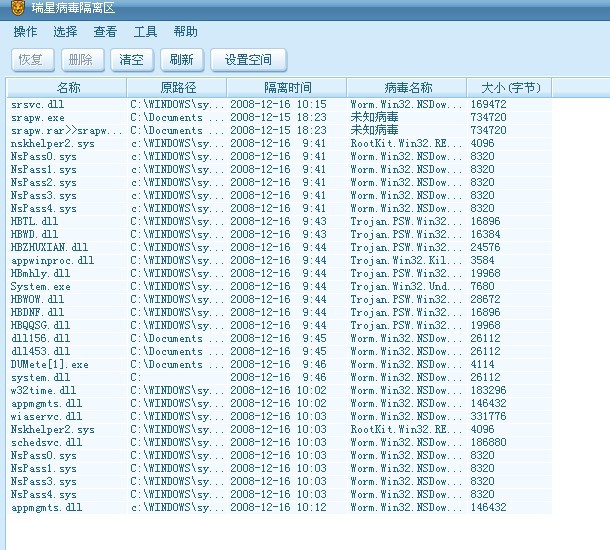Select NsPass0.sys quarantined at 10:03

pyautogui.click(x=279, y=455)
